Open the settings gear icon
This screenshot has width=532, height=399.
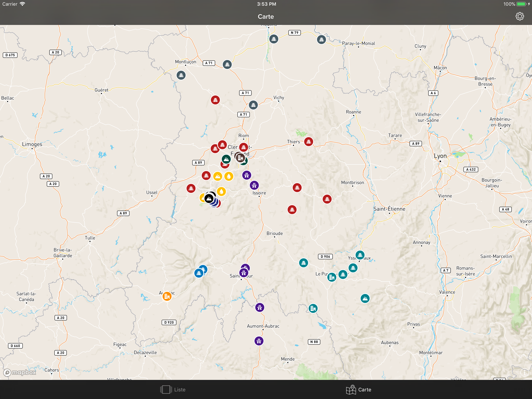[x=520, y=16]
